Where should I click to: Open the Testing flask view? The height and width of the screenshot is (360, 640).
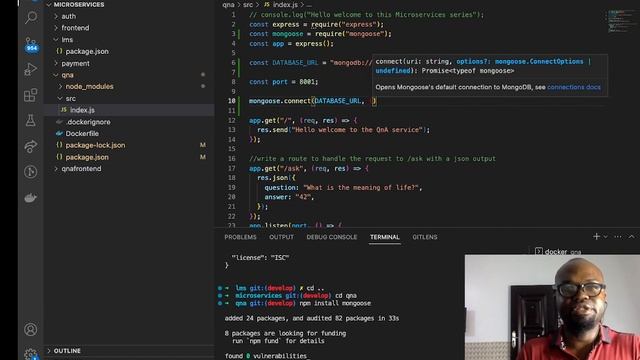[31, 120]
